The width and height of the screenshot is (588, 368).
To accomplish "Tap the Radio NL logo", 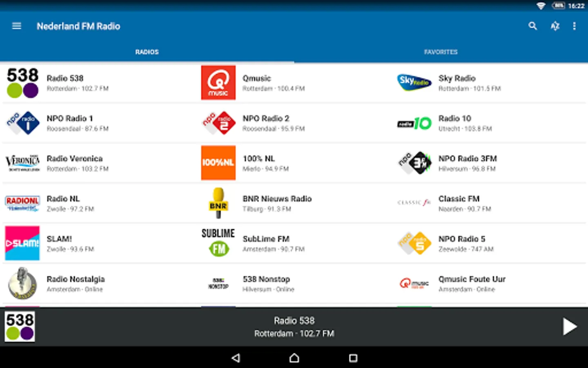I will click(22, 203).
